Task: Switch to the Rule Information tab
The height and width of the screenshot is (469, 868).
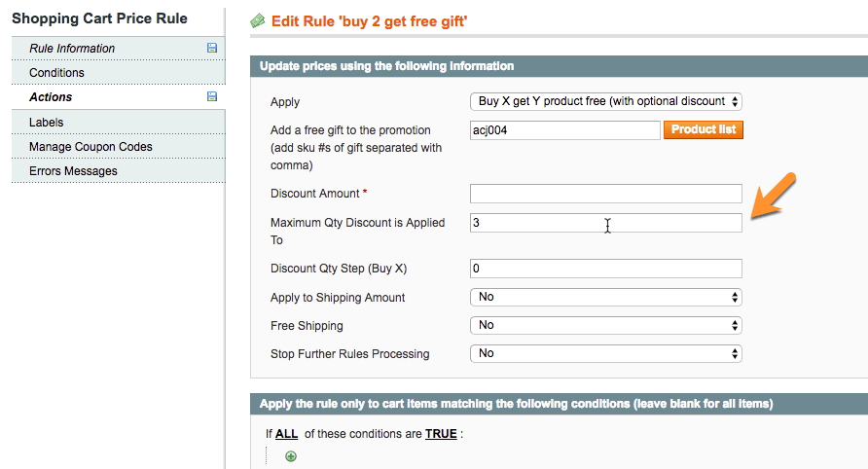Action: (x=72, y=49)
